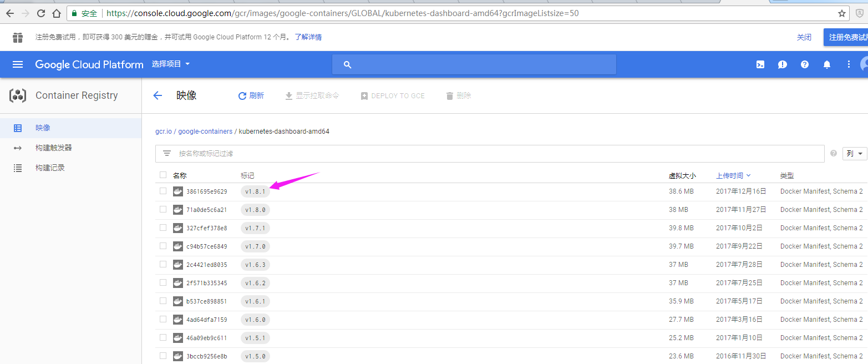
Task: Click the 删除 delete button
Action: [x=459, y=95]
